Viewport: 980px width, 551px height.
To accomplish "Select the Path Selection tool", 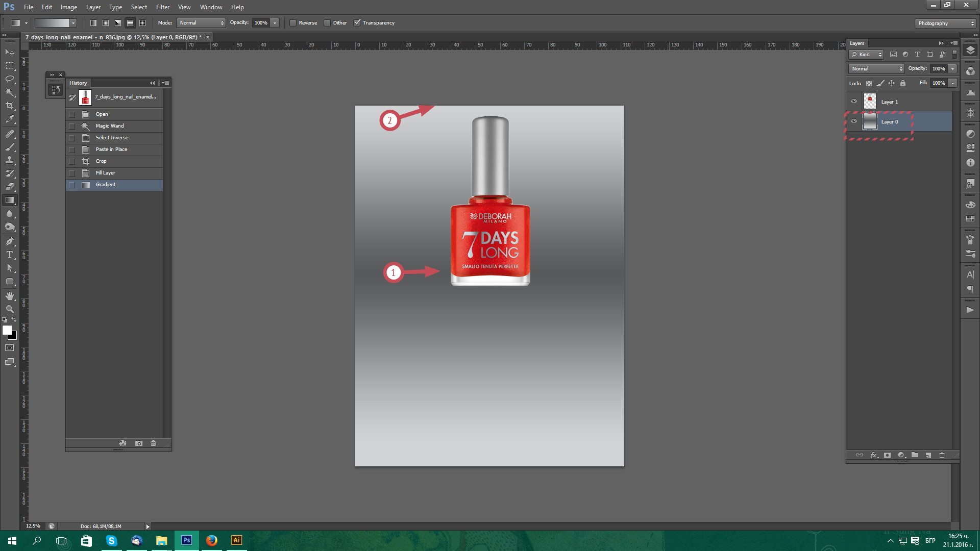I will point(10,268).
